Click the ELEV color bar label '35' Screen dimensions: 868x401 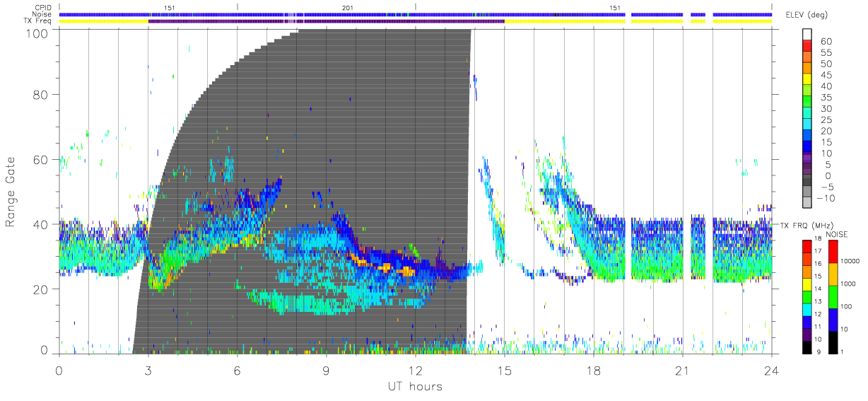(828, 98)
